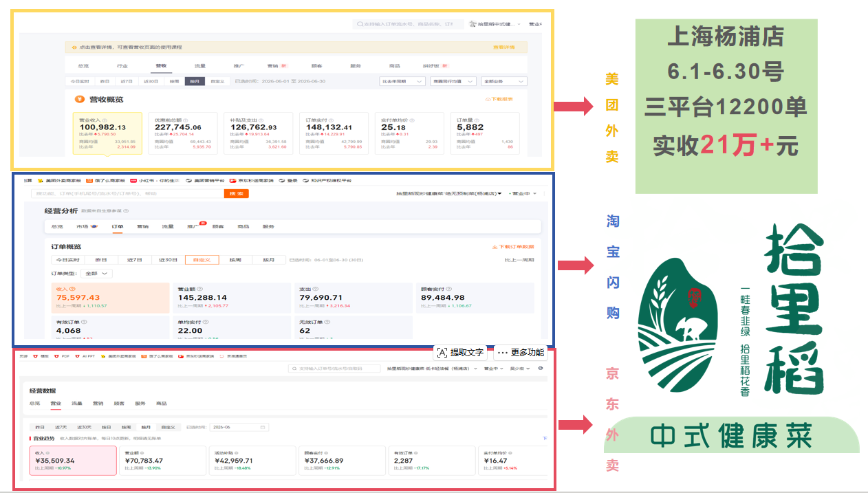Click the help icon next to 营业收入
Image resolution: width=868 pixels, height=493 pixels.
105,120
